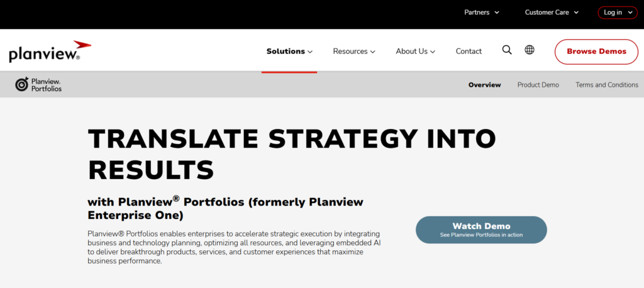
Task: Open the Solutions menu
Action: click(x=286, y=52)
